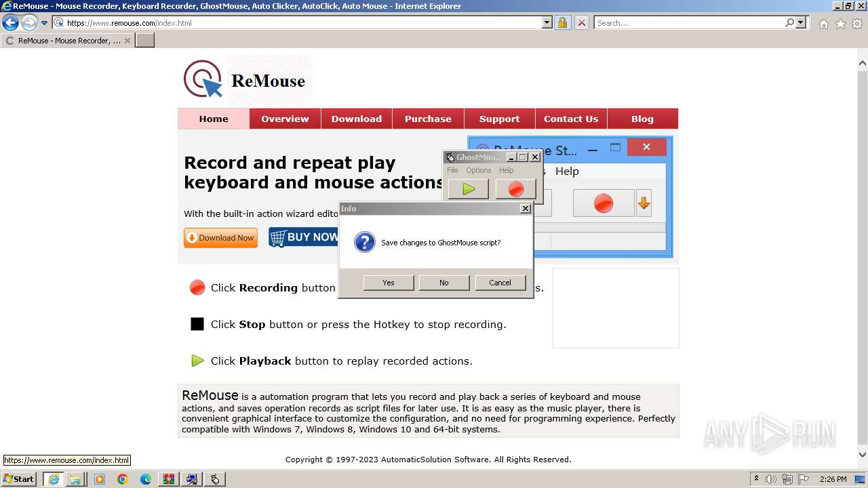Close the Info dialog with its X
This screenshot has height=488, width=868.
point(525,209)
